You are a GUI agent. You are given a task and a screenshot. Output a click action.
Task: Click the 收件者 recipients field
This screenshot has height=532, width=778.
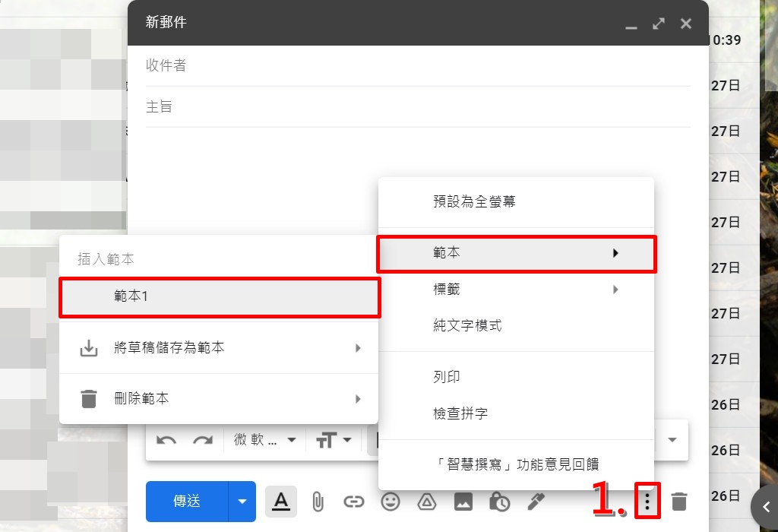click(418, 65)
